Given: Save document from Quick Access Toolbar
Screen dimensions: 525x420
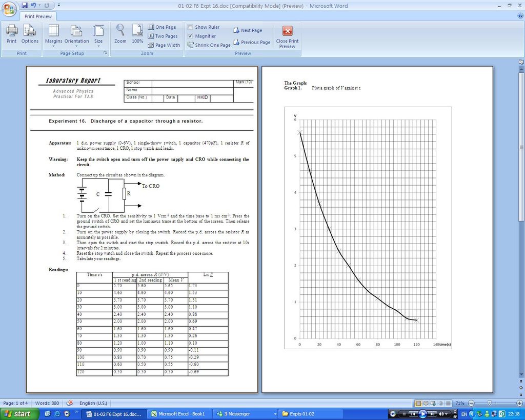Looking at the screenshot, I should pos(24,6).
